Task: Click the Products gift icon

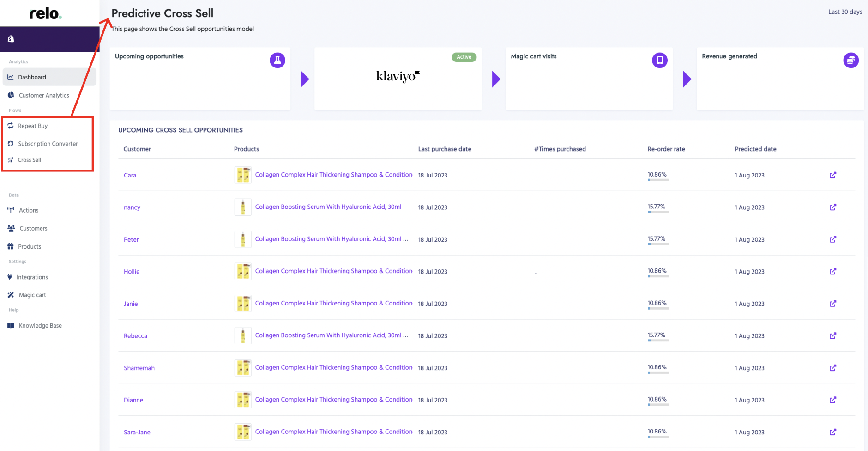Action: pyautogui.click(x=10, y=246)
